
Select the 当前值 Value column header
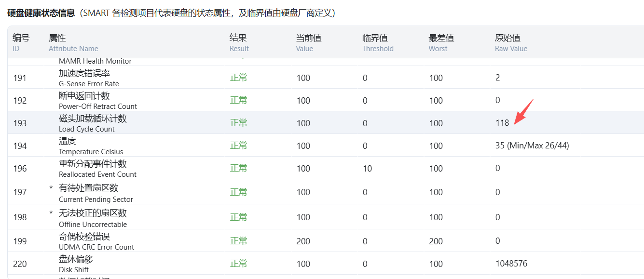[x=309, y=42]
